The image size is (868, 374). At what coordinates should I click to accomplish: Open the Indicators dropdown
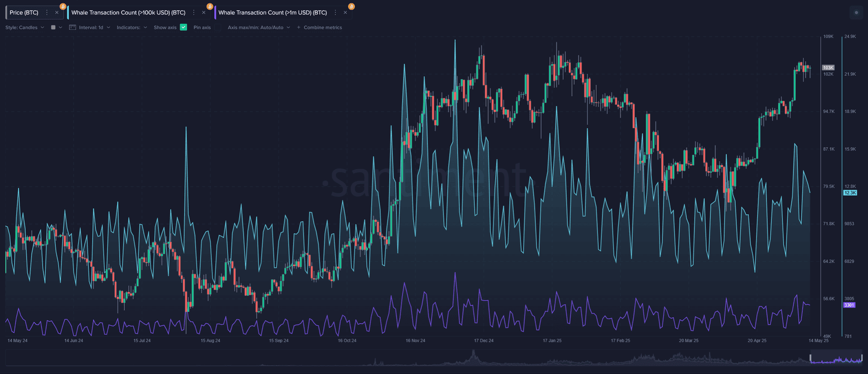coord(132,27)
